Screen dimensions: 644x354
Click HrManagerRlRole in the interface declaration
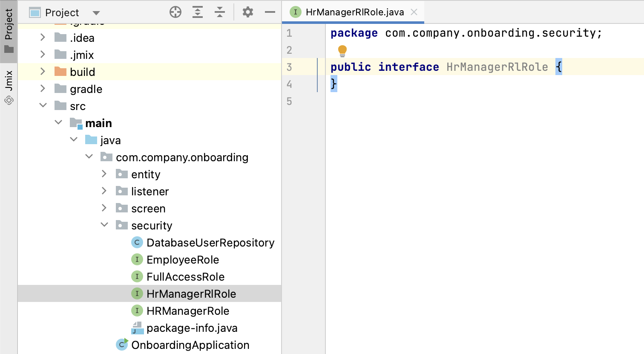point(497,67)
